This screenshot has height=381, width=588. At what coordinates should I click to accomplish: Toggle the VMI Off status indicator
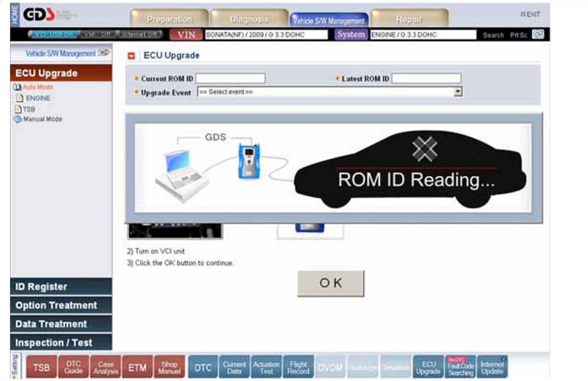point(97,35)
